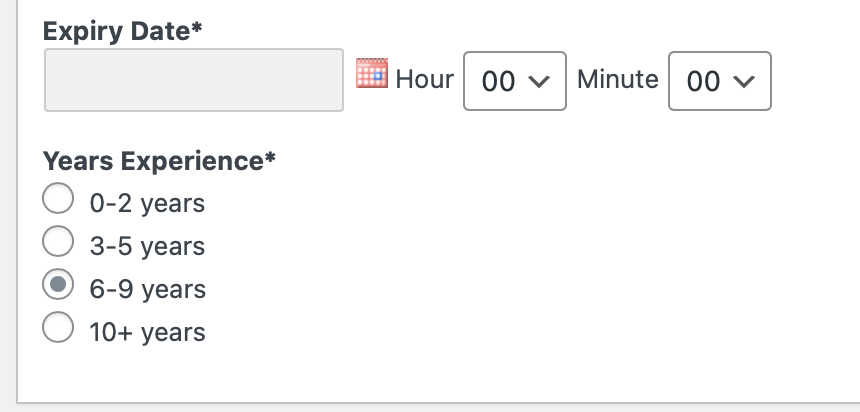Click the chevron arrow in Hour select

tap(539, 81)
